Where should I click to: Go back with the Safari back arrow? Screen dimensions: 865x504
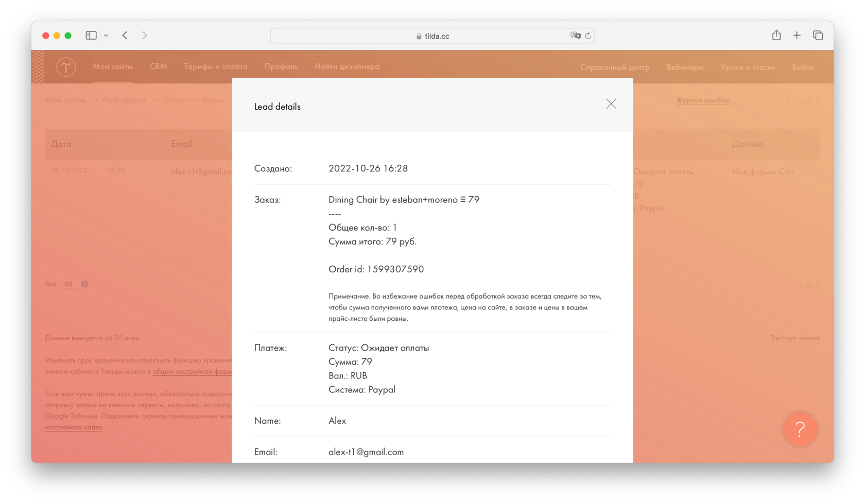(125, 36)
